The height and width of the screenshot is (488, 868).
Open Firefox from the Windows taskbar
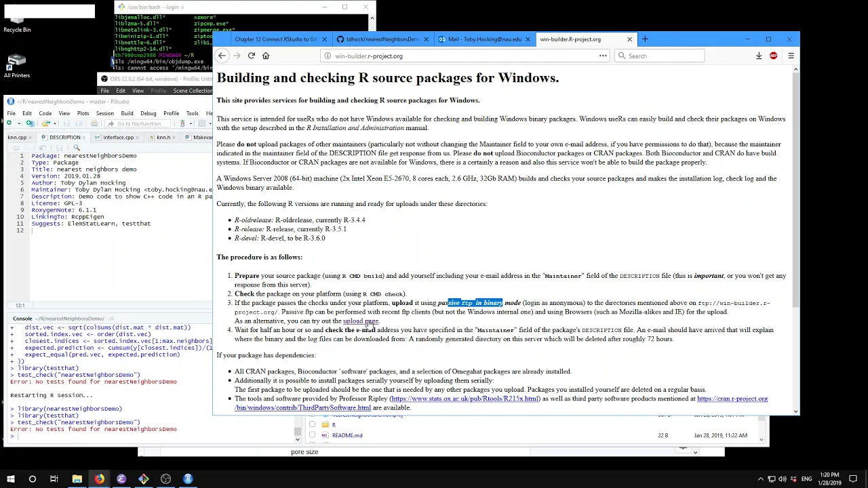tap(99, 479)
